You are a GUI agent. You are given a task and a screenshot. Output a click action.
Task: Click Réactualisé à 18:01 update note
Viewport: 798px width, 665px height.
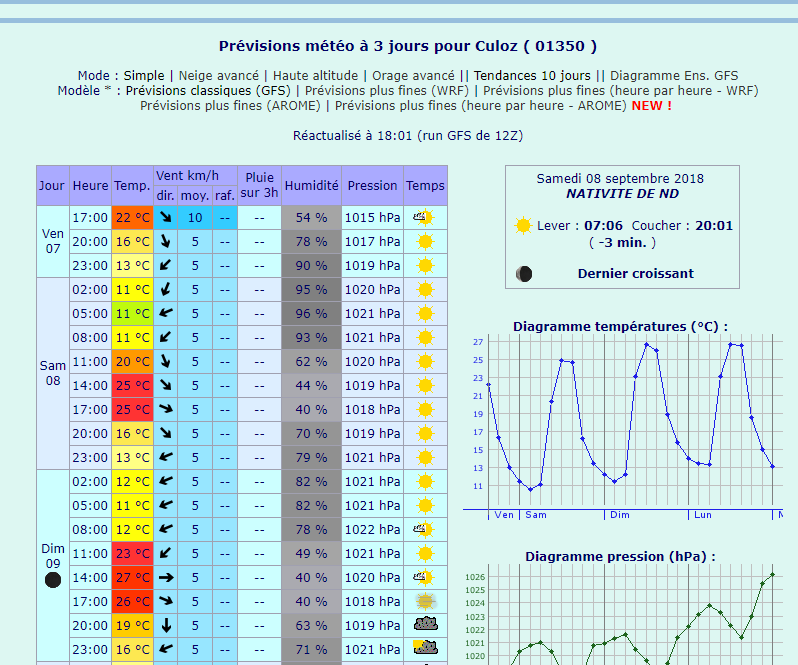408,136
